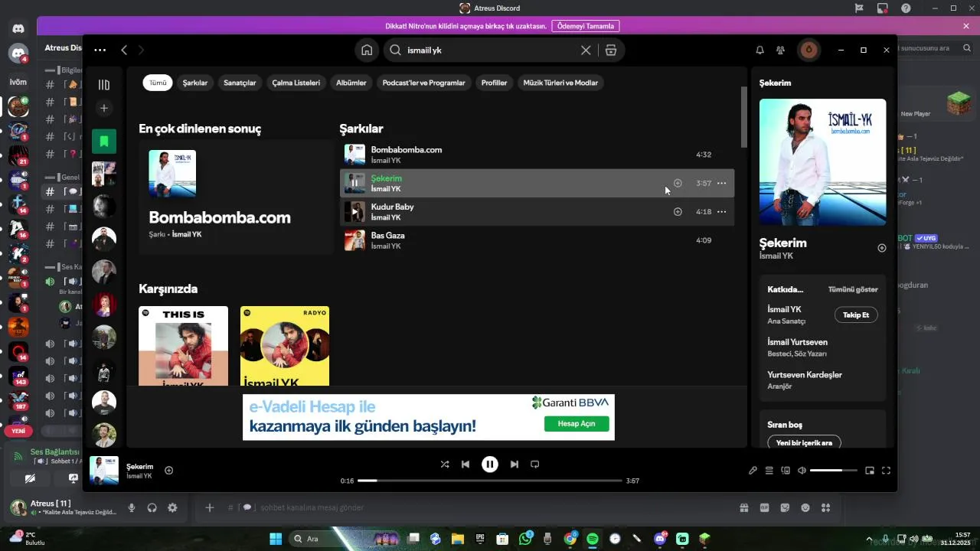This screenshot has height=551, width=980.
Task: Open Spotify notifications bell
Action: click(x=759, y=50)
